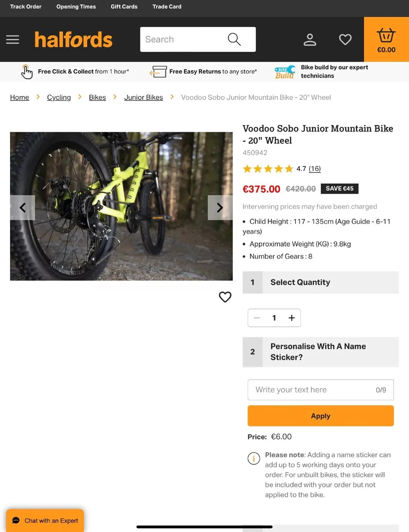Open the (16) customer reviews link
409x532 pixels.
click(315, 168)
